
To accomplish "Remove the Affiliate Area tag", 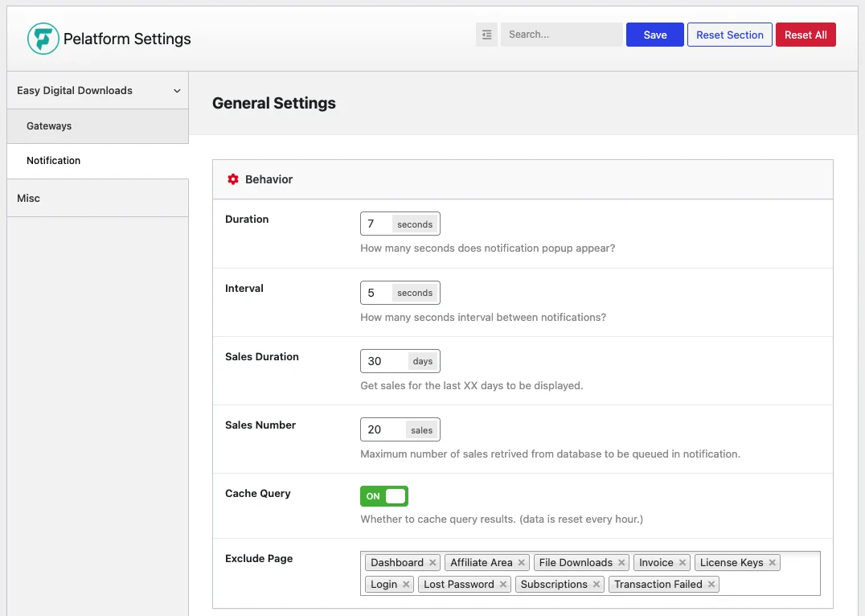I will click(521, 562).
